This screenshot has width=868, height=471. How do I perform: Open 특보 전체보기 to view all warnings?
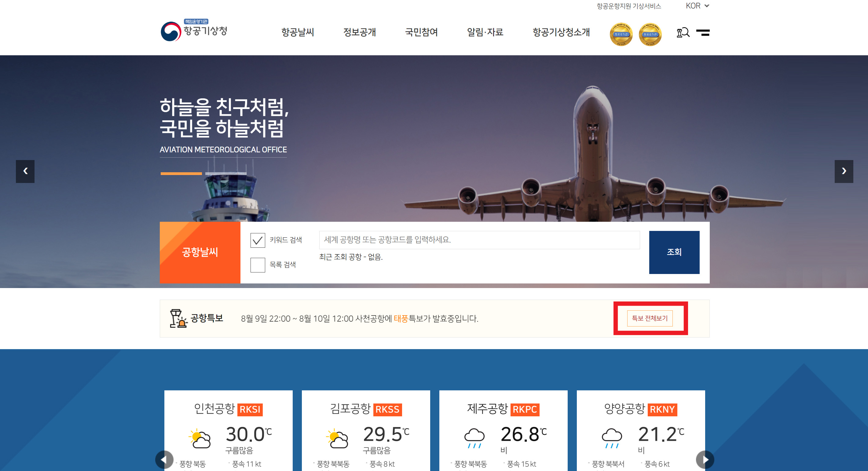tap(650, 318)
